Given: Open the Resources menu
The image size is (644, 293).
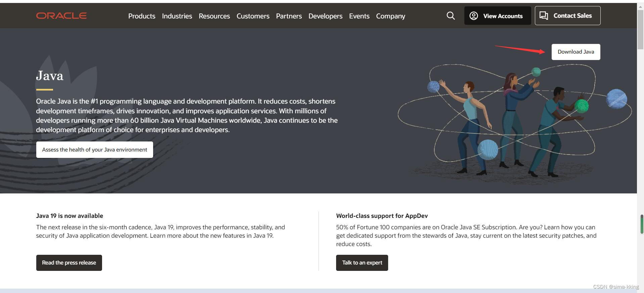Looking at the screenshot, I should [214, 16].
